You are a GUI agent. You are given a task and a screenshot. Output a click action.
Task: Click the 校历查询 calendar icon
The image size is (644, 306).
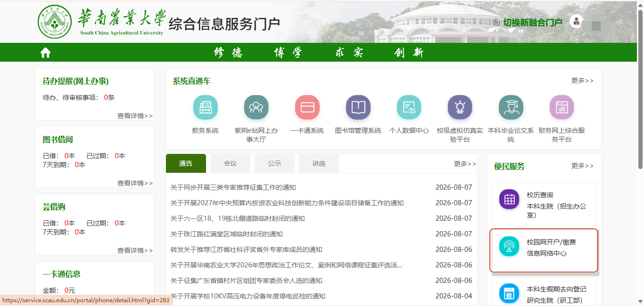tap(509, 199)
